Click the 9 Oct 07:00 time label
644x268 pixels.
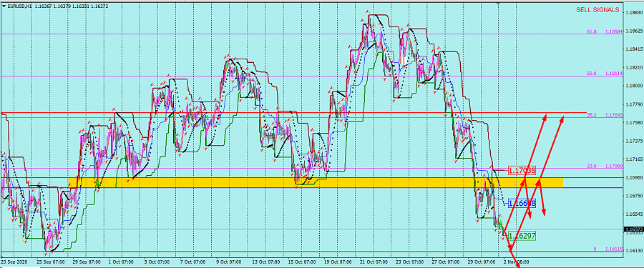(229, 262)
